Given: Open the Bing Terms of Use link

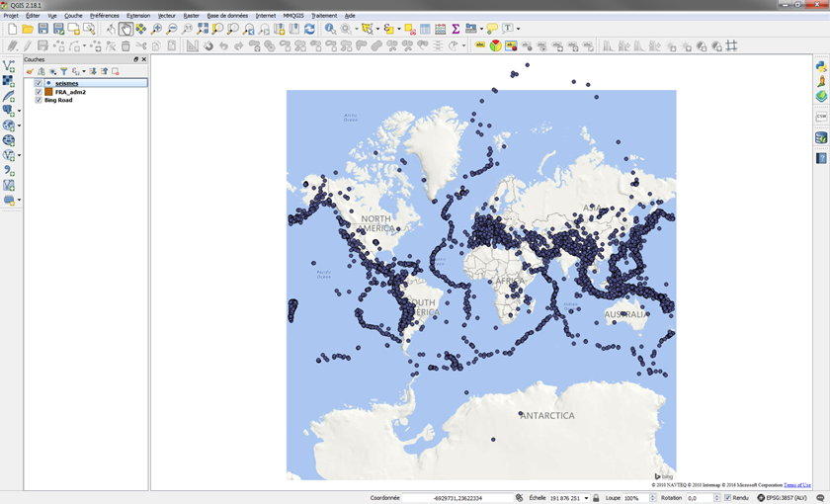Looking at the screenshot, I should coord(797,485).
